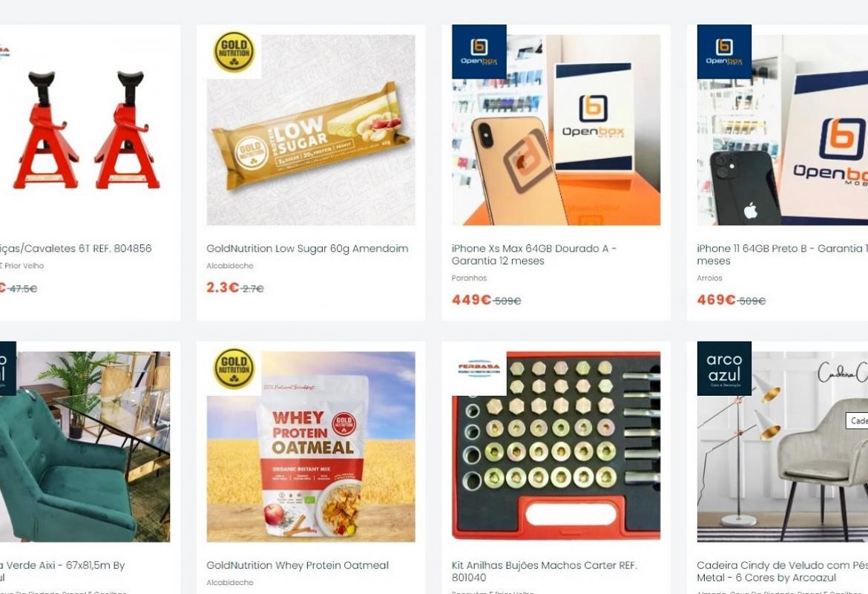Click the arco azul logo on Cadeira Cindy card
Viewport: 868px width, 594px height.
[x=724, y=368]
